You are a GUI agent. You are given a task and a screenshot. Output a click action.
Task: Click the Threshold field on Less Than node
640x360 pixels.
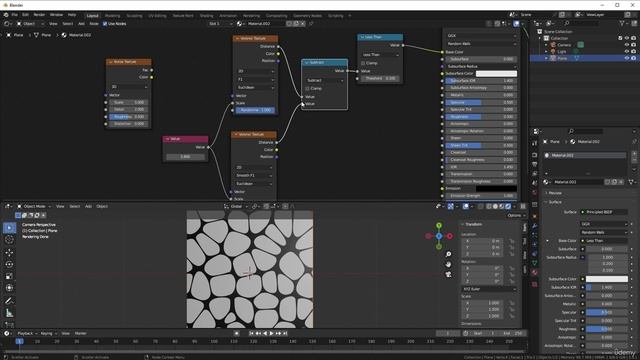click(380, 78)
